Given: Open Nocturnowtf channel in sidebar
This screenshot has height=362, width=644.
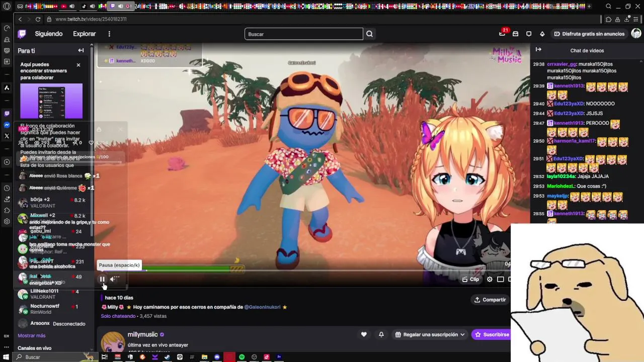Looking at the screenshot, I should coord(53,309).
